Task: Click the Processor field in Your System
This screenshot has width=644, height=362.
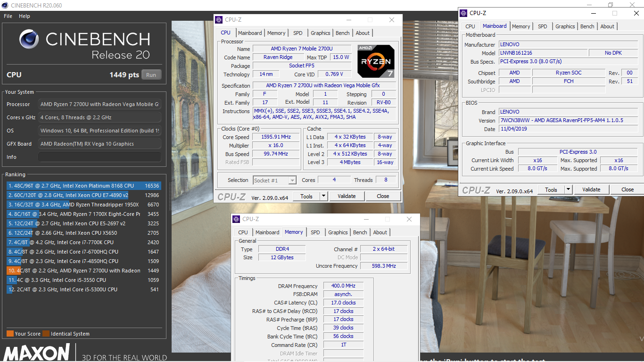Action: [99, 104]
